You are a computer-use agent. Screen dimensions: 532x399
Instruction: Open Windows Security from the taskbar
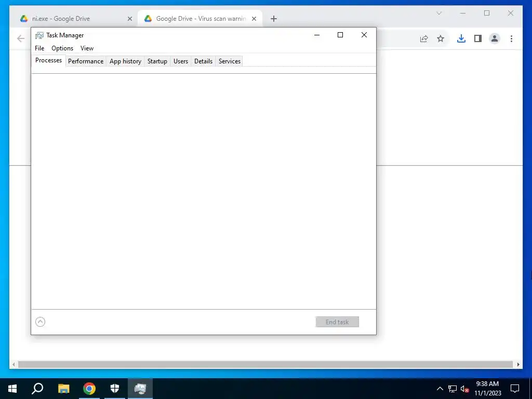115,389
